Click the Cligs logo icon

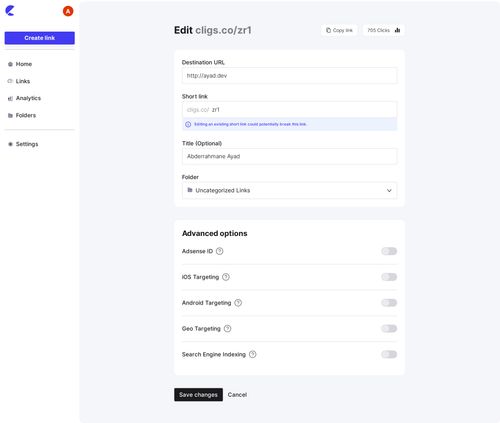click(10, 11)
